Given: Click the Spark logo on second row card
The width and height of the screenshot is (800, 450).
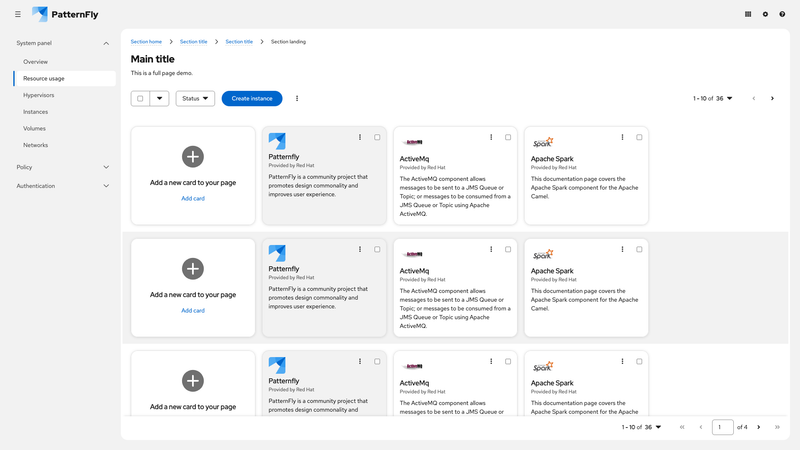Looking at the screenshot, I should 543,254.
